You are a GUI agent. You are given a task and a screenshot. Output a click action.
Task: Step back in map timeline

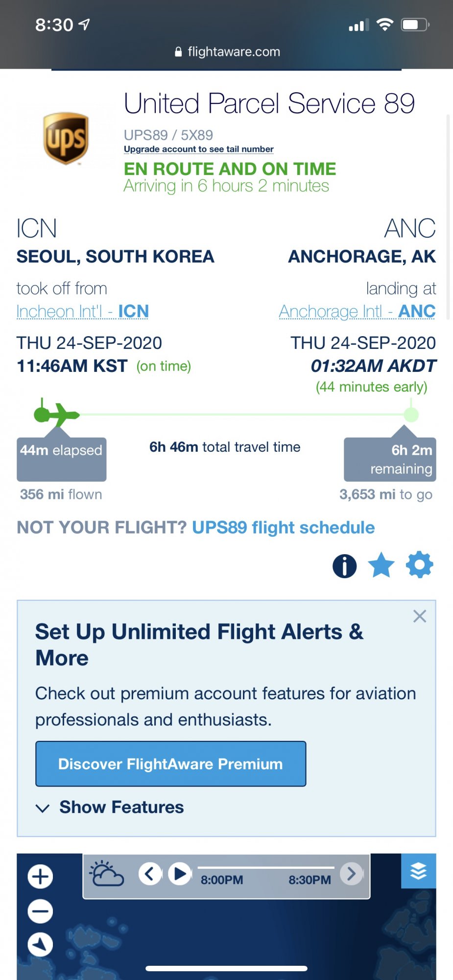150,874
